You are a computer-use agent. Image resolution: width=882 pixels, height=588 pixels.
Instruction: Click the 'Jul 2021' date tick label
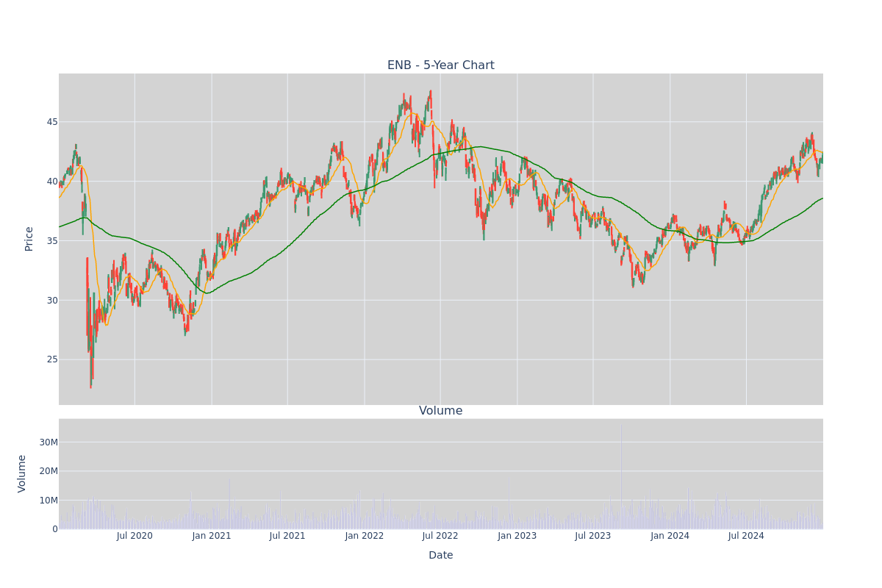[x=287, y=536]
